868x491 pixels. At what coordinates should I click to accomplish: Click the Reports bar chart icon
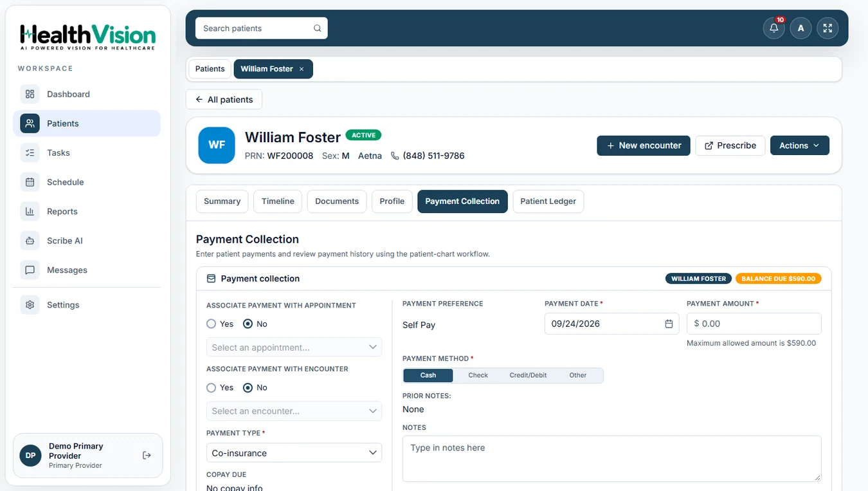(x=30, y=211)
